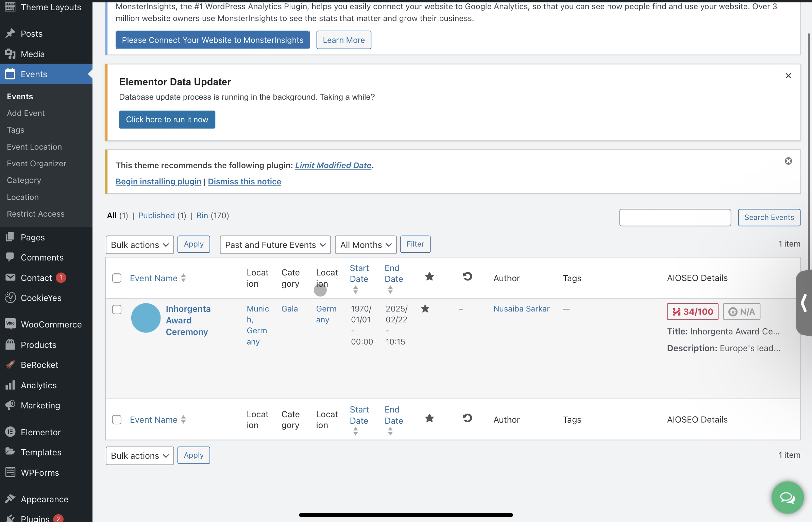Close the Elementor Data Updater notice

click(788, 76)
